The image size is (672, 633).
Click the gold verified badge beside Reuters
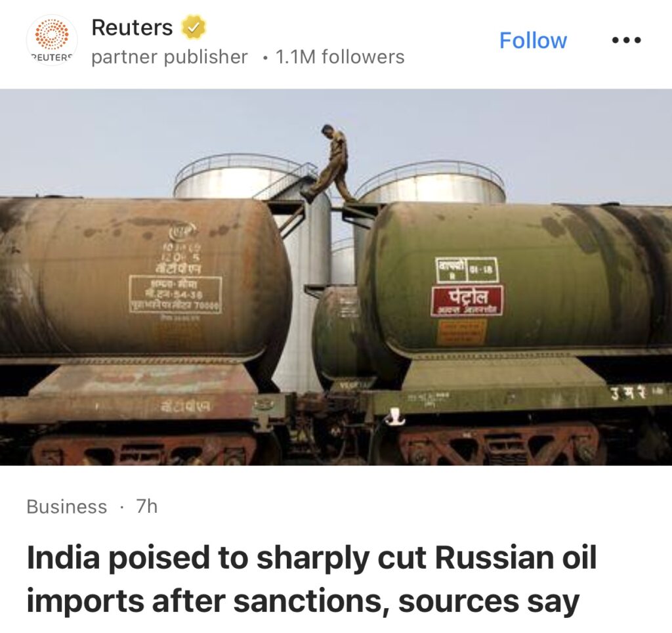(194, 27)
